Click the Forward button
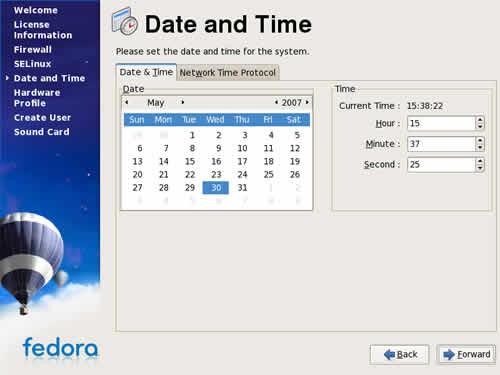Image resolution: width=500 pixels, height=375 pixels. (x=466, y=354)
